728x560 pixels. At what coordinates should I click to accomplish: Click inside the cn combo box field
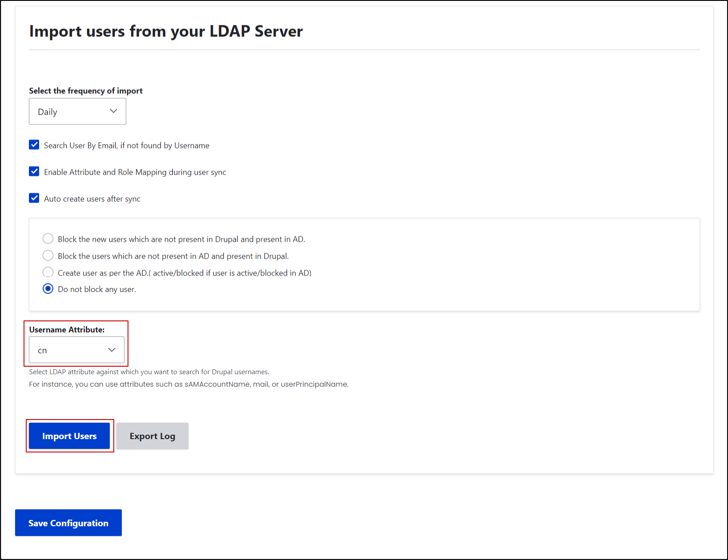tap(67, 350)
